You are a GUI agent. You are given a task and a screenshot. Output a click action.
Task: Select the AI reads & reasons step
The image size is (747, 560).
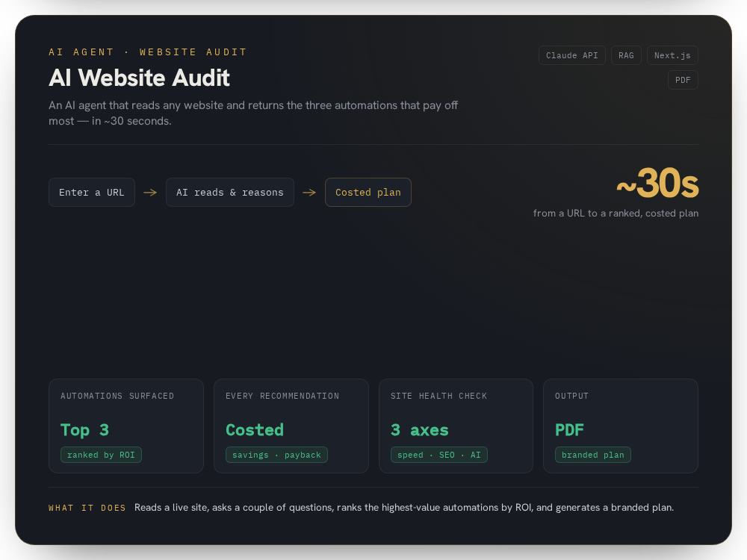point(229,193)
